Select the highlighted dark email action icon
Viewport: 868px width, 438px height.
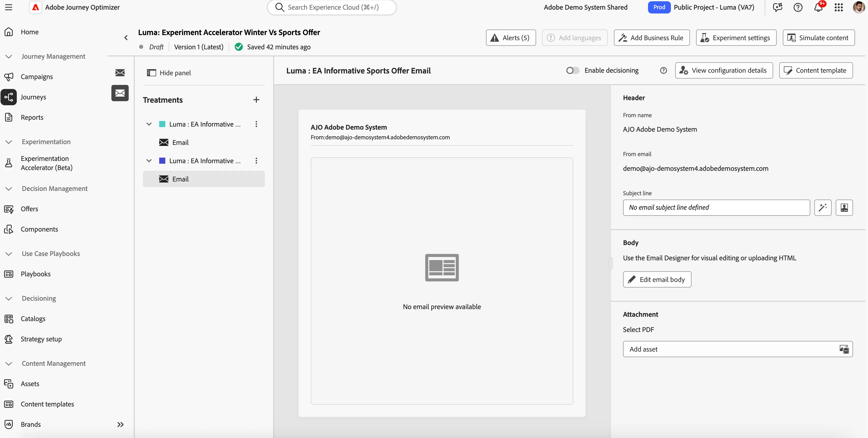(x=120, y=93)
